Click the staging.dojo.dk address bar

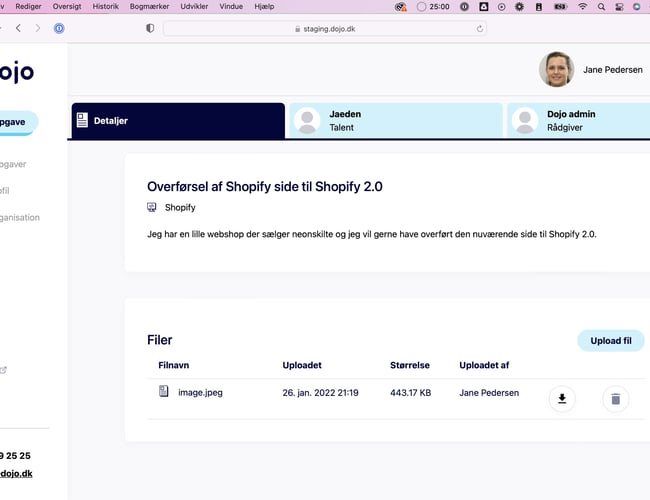click(325, 29)
